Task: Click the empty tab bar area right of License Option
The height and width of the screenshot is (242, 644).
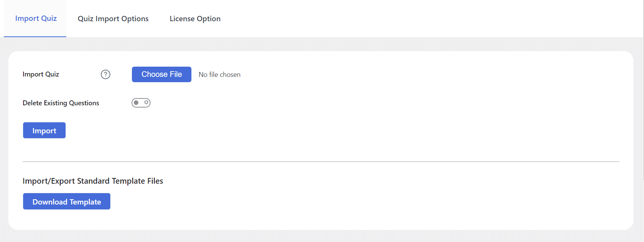Action: coord(432,19)
